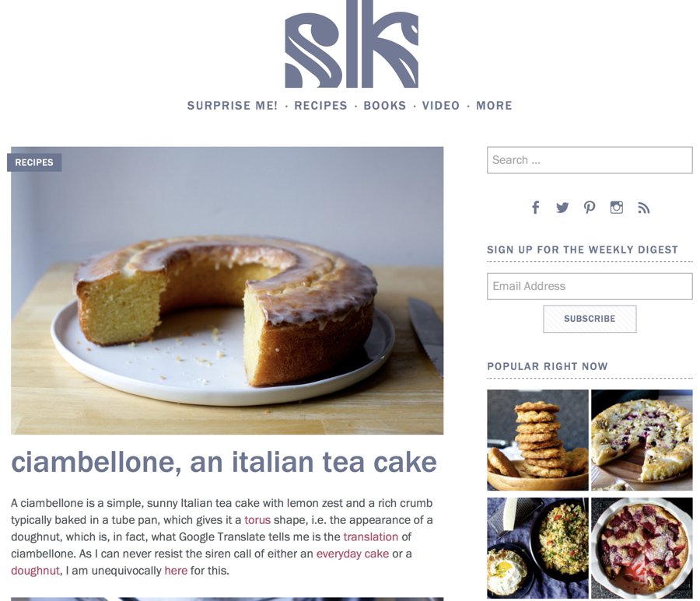Open the stacked cookies popular thumbnail
The height and width of the screenshot is (601, 700).
point(537,440)
